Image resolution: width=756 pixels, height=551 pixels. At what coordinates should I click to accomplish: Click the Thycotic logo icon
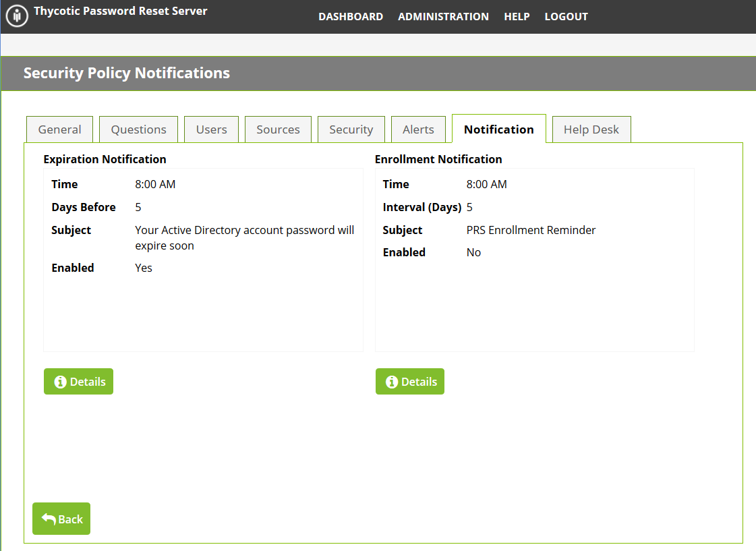18,17
